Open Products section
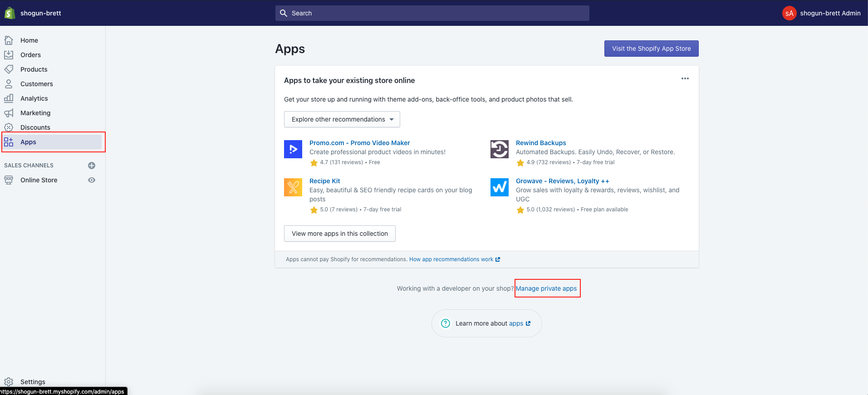The width and height of the screenshot is (868, 395). (x=34, y=69)
